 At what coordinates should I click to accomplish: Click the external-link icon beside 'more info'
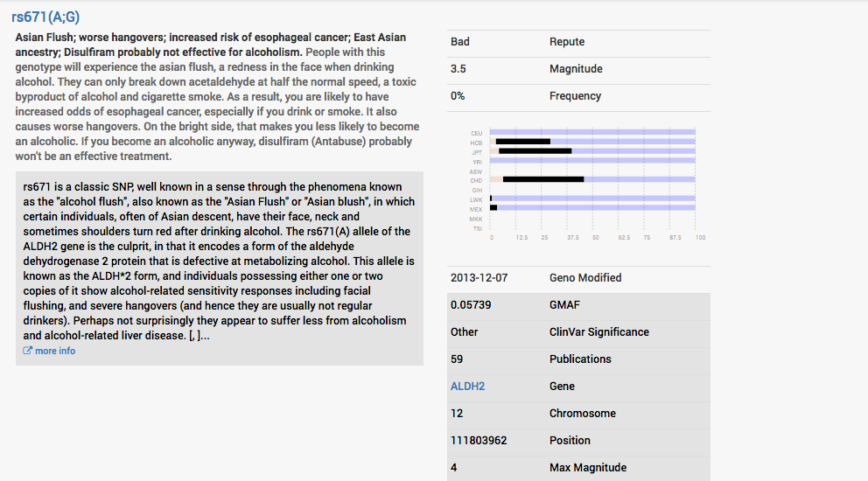tap(27, 351)
